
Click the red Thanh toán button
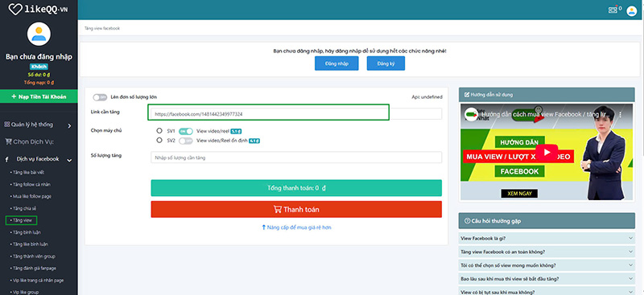pos(296,209)
